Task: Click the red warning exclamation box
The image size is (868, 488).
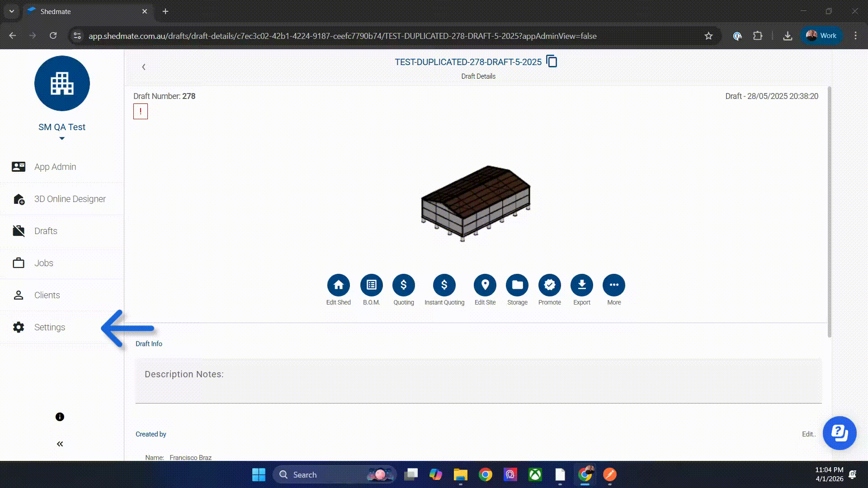Action: pos(141,112)
